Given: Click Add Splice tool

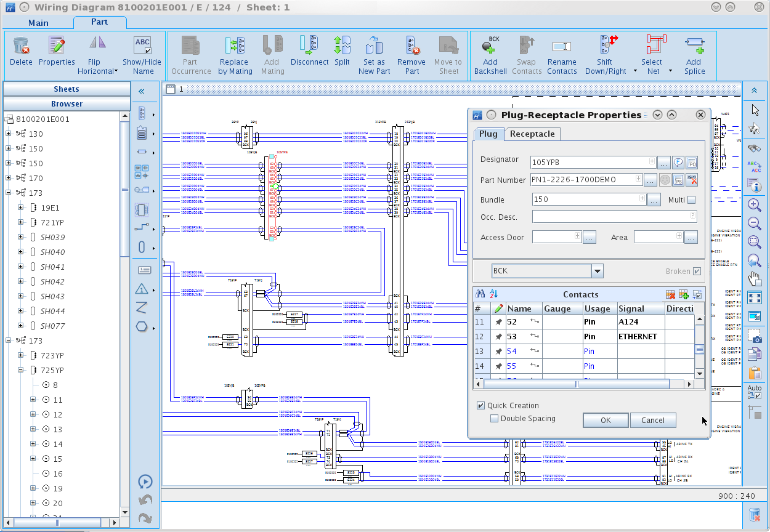Looking at the screenshot, I should point(694,55).
